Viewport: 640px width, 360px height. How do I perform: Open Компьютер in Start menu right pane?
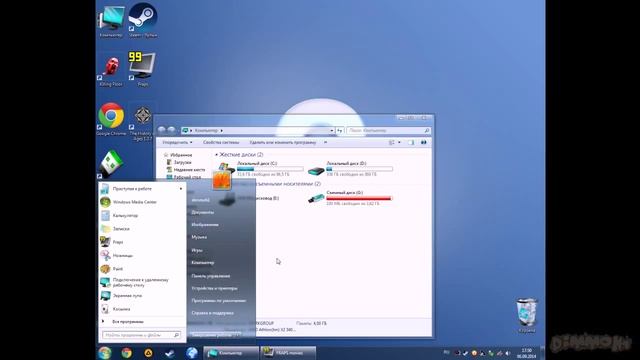coord(202,263)
